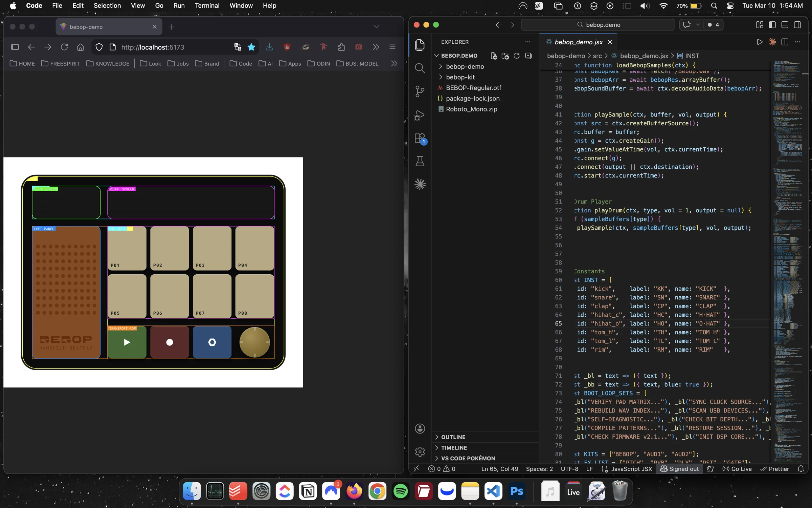Image resolution: width=812 pixels, height=508 pixels.
Task: Open the KNOWLEDGE bookmarks folder
Action: 108,63
